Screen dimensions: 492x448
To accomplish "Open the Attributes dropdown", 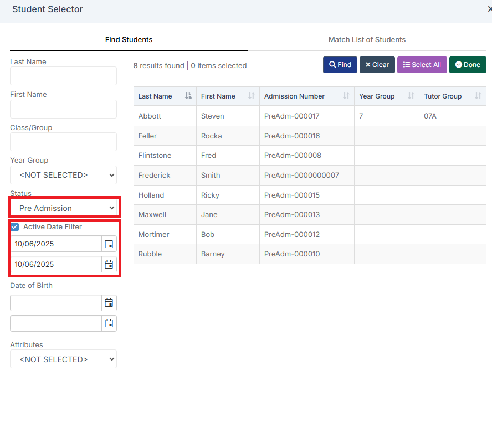I will click(63, 359).
